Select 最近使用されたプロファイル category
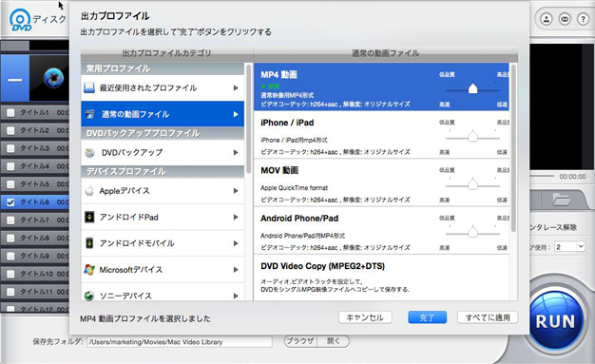Image resolution: width=595 pixels, height=364 pixels. tap(163, 88)
